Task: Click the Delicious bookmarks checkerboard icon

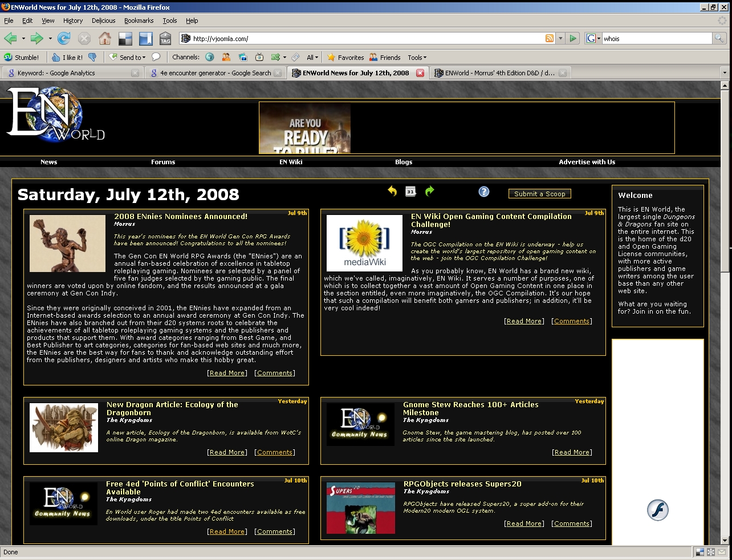Action: 125,38
